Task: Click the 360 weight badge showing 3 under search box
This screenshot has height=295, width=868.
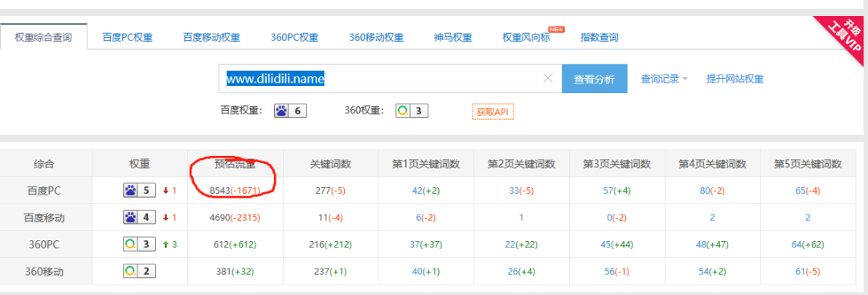Action: [x=411, y=111]
